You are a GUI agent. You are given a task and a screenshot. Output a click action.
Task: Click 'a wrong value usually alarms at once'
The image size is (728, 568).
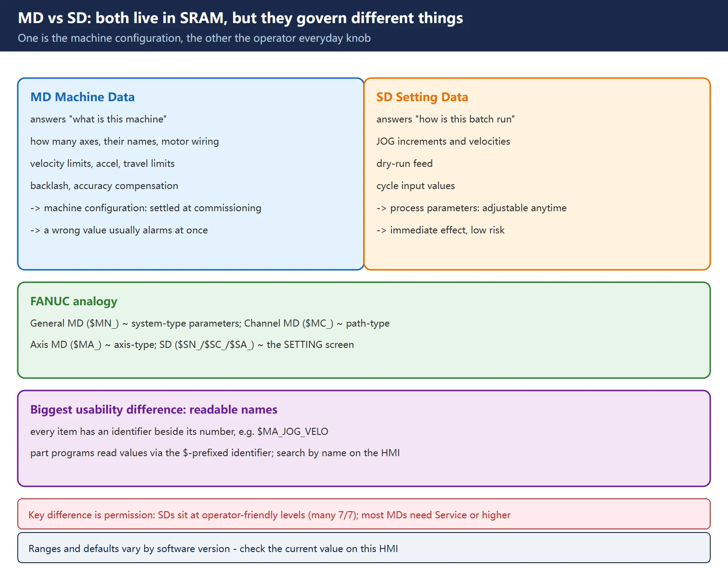tap(119, 230)
